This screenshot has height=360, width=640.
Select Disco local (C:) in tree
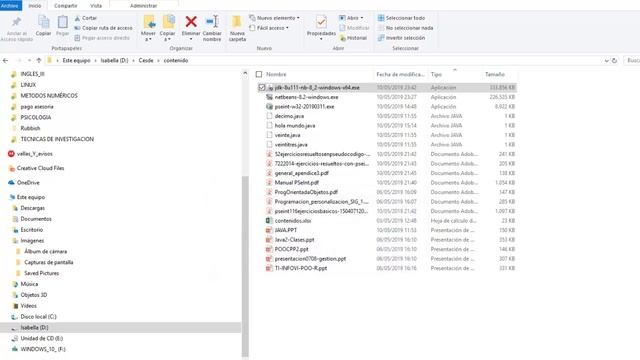38,317
